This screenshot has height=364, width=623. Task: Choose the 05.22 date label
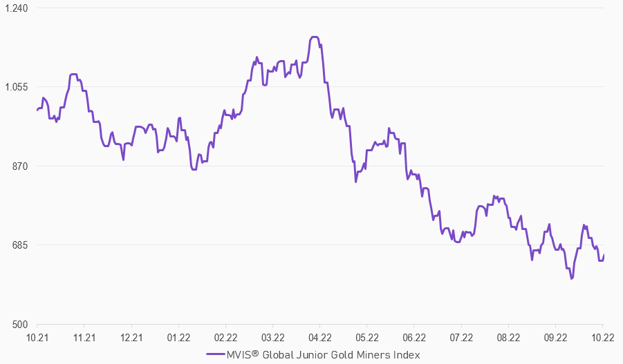point(366,337)
